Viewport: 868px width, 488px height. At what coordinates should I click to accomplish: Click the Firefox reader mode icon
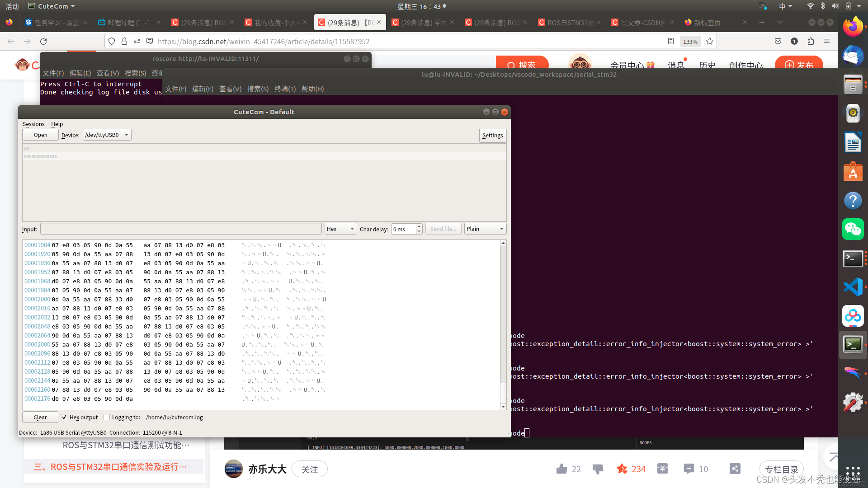coord(670,41)
